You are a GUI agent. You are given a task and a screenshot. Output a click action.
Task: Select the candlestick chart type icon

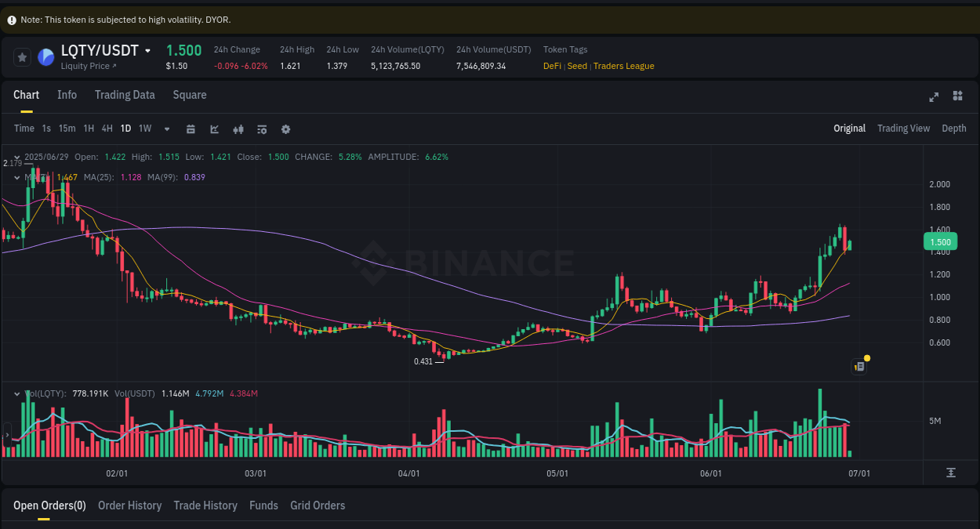point(238,128)
